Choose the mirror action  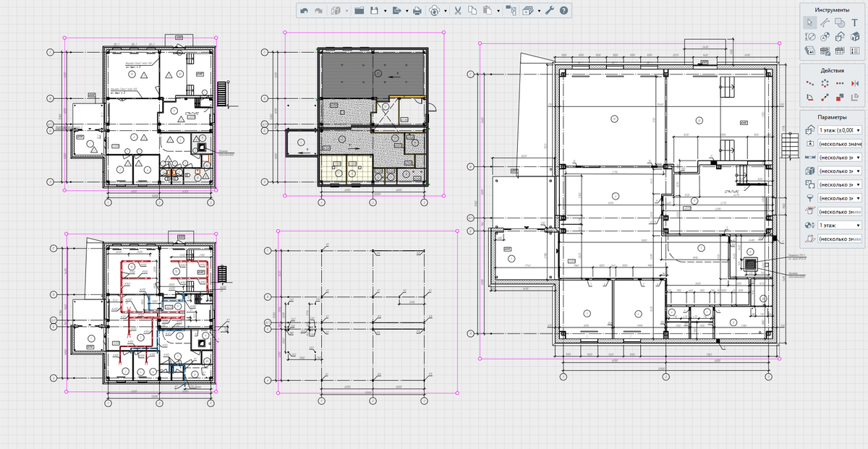coord(854,83)
